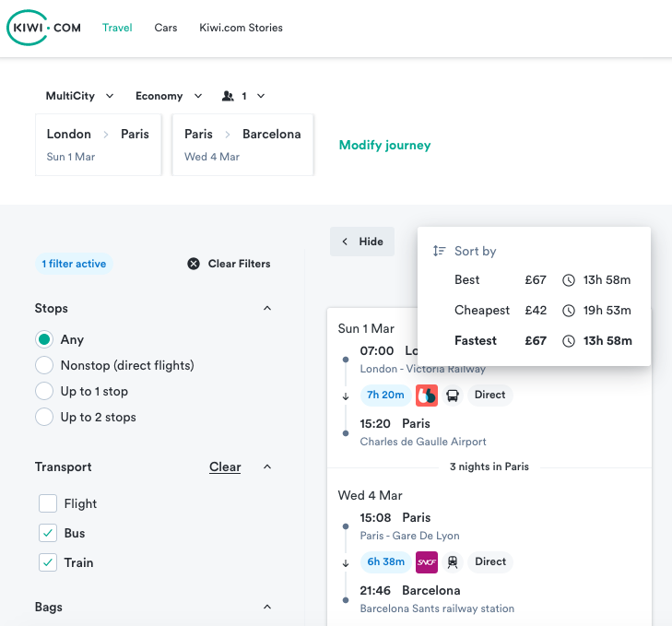Click the Sort by icon
Screen dimensions: 672x626
pyautogui.click(x=440, y=251)
